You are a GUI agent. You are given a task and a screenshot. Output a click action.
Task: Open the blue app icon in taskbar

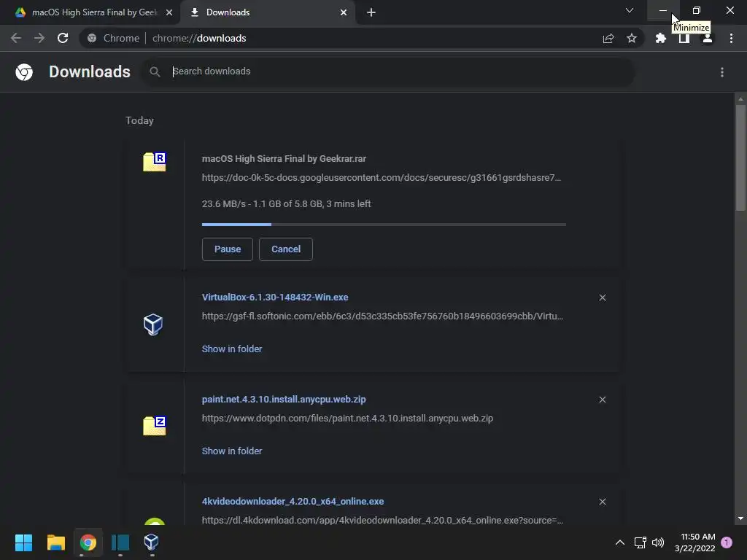pos(120,542)
